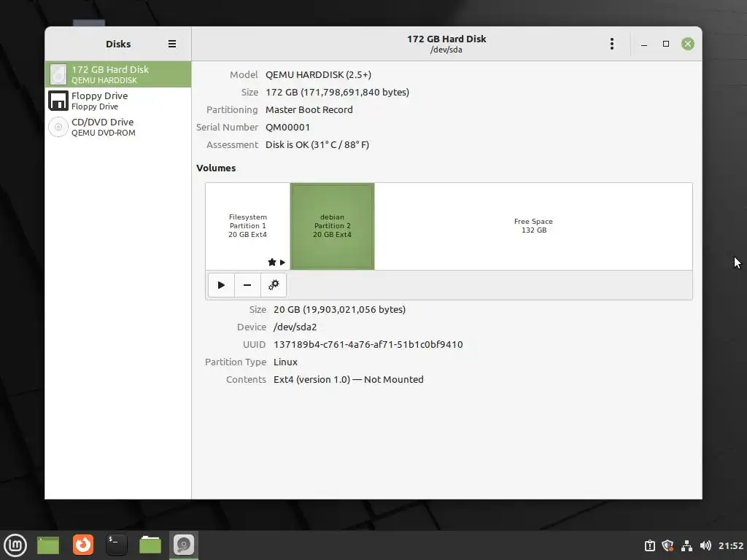The height and width of the screenshot is (560, 747).
Task: Open additional partition options gears button
Action: (274, 285)
